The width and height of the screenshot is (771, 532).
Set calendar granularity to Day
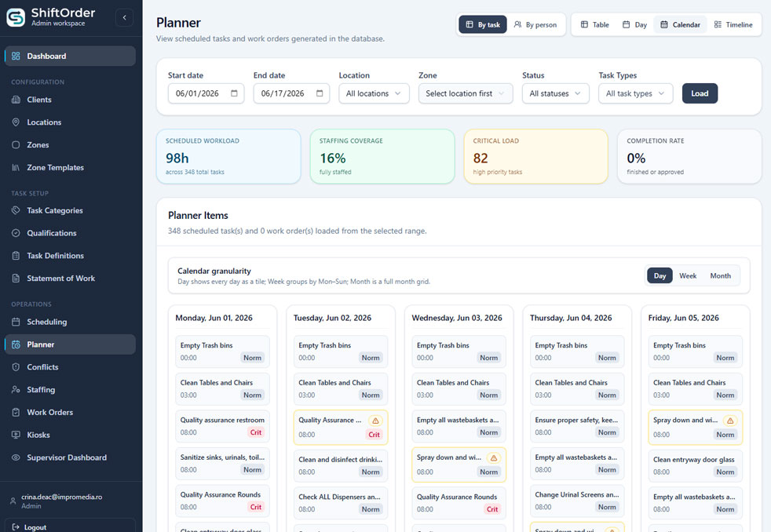click(x=660, y=275)
